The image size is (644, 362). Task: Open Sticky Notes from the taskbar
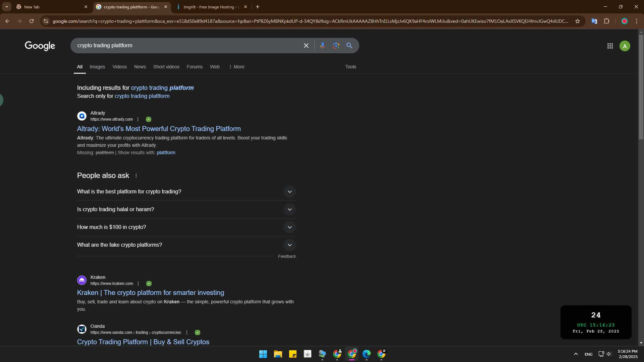point(292,354)
